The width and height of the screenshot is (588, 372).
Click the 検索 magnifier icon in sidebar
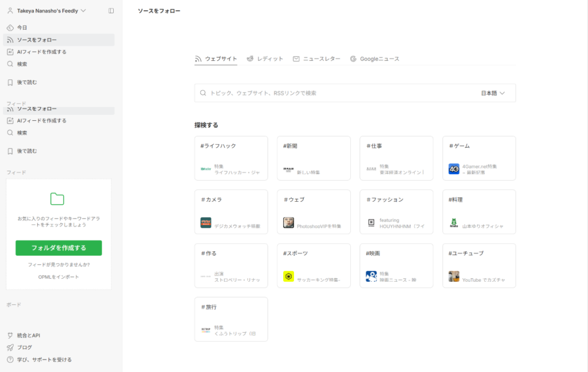[9, 63]
